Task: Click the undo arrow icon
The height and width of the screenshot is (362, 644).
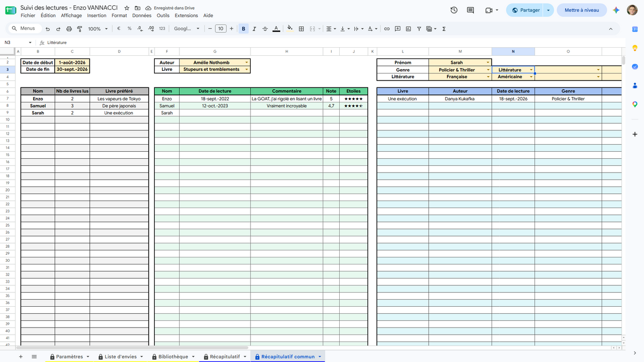Action: (x=48, y=29)
